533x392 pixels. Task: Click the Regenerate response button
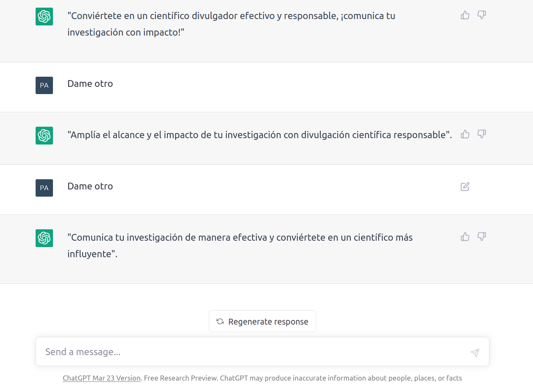(x=262, y=321)
